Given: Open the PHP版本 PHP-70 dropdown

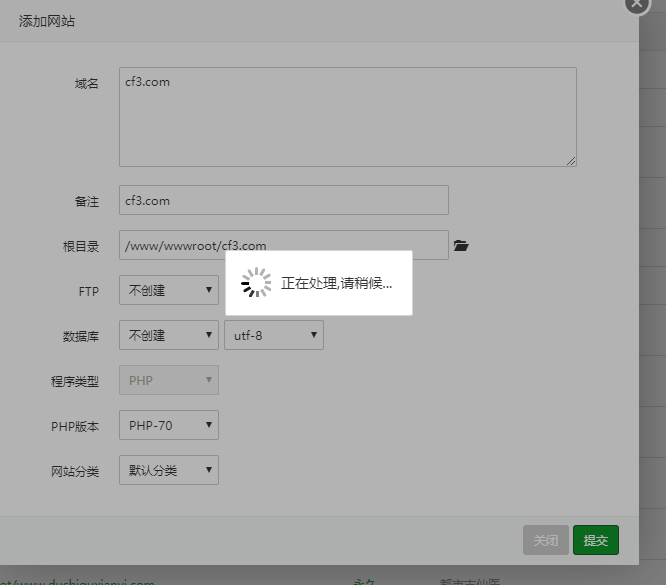Looking at the screenshot, I should pyautogui.click(x=169, y=425).
